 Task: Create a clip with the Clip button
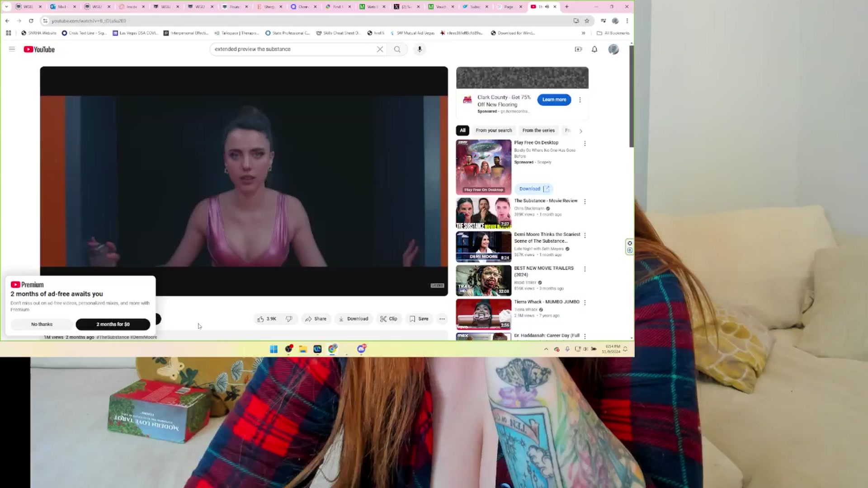(x=389, y=319)
